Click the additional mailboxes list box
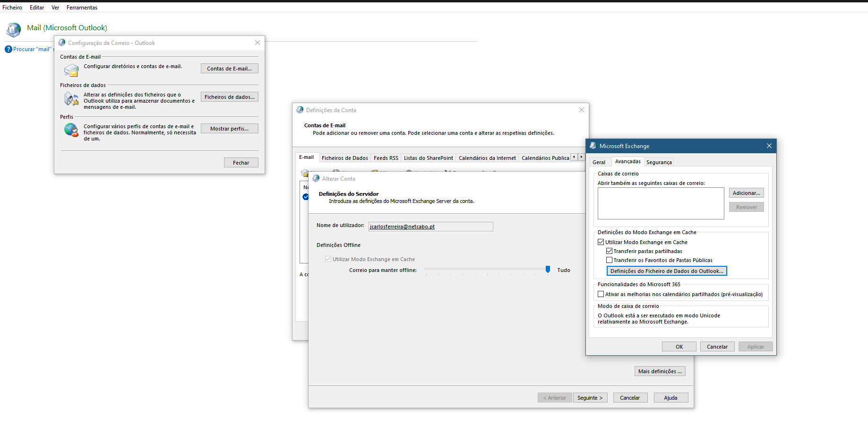Screen dimensions: 868x429 (661, 203)
